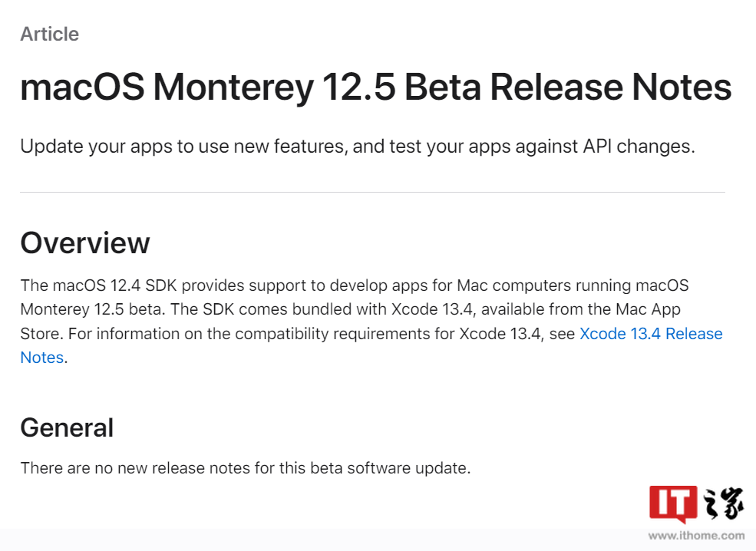Click the Chinese calligraphy logo characters
The height and width of the screenshot is (551, 756).
[723, 503]
